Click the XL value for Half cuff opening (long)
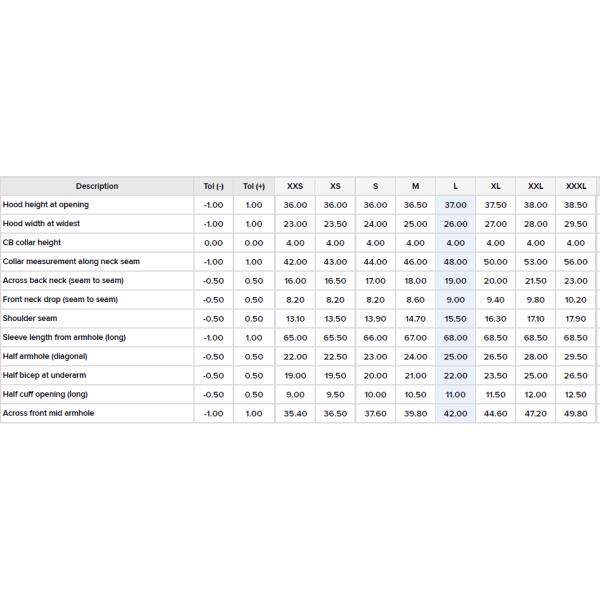 [496, 395]
